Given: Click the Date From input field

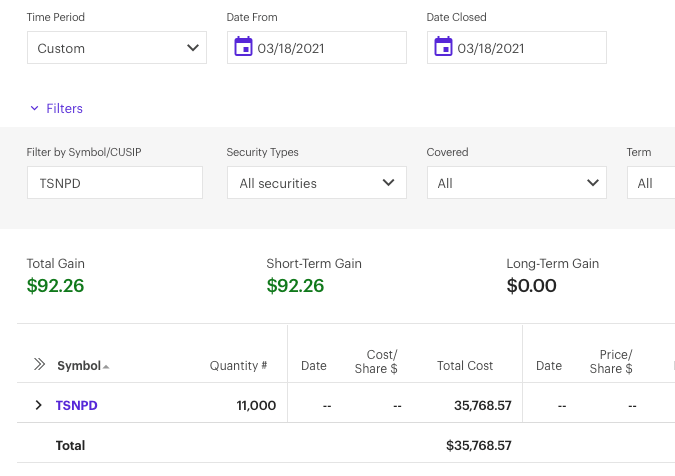Looking at the screenshot, I should click(325, 48).
